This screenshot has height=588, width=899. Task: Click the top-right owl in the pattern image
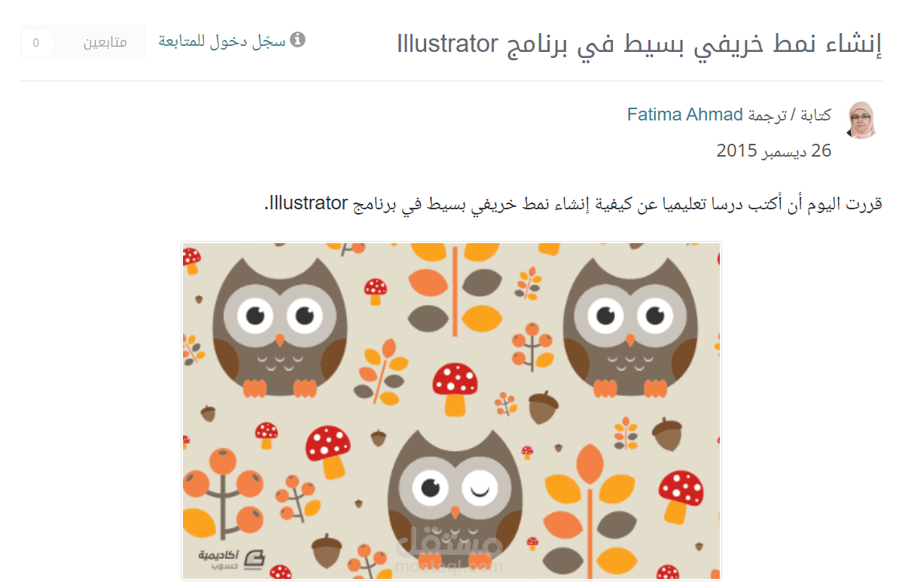click(630, 328)
